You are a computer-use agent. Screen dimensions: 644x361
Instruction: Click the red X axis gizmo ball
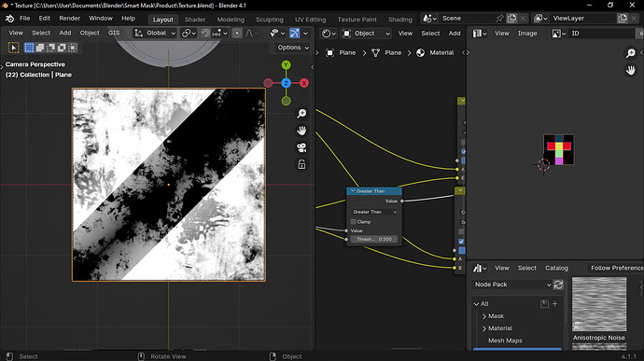pyautogui.click(x=304, y=83)
